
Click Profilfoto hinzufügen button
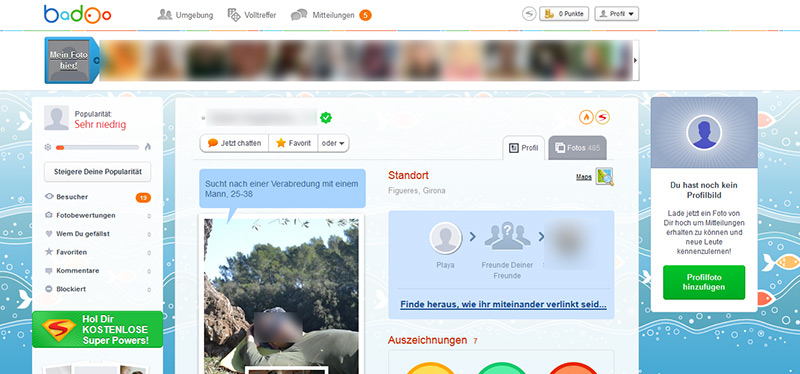coord(704,282)
